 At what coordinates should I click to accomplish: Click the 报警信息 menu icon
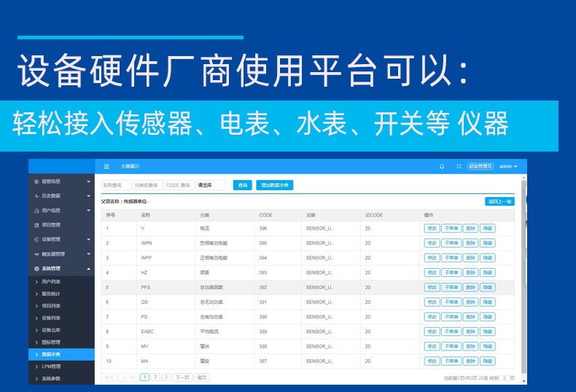pyautogui.click(x=36, y=181)
